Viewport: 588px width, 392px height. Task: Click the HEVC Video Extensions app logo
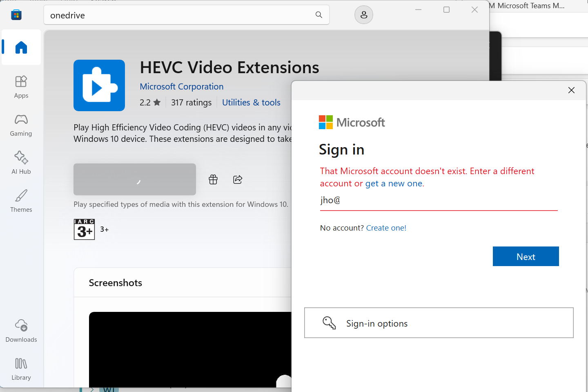pos(99,85)
